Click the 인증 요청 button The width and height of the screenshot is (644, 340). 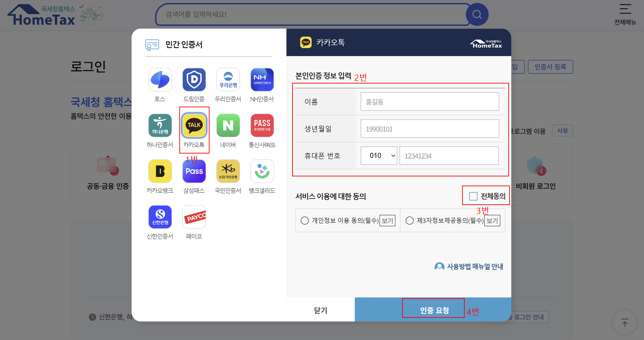pyautogui.click(x=434, y=310)
